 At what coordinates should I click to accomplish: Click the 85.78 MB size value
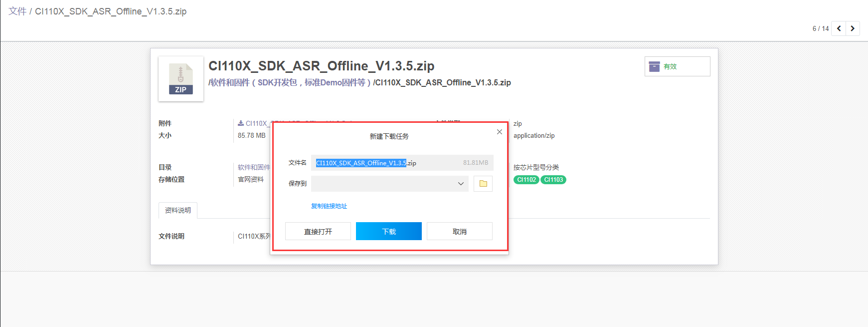coord(252,135)
